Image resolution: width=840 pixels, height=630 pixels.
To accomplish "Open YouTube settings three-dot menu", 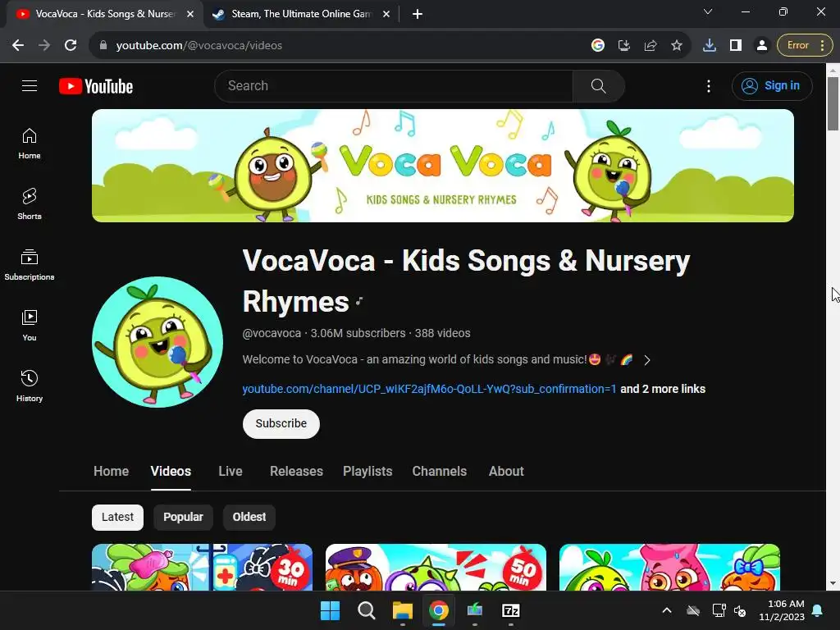I will (708, 86).
